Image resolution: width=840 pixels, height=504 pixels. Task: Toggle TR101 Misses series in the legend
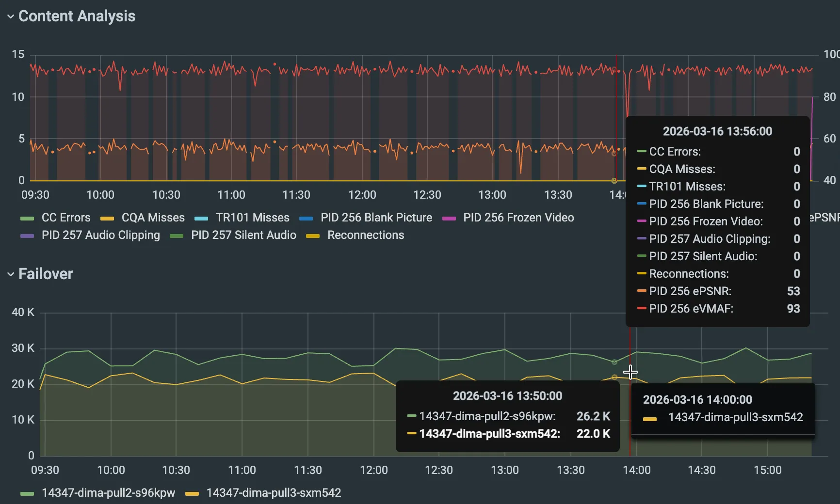(253, 218)
